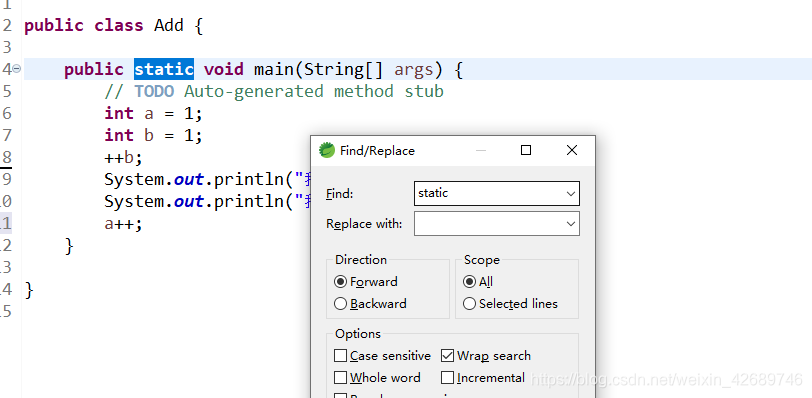Click the line int a = 1;
This screenshot has width=812, height=398.
pos(153,113)
